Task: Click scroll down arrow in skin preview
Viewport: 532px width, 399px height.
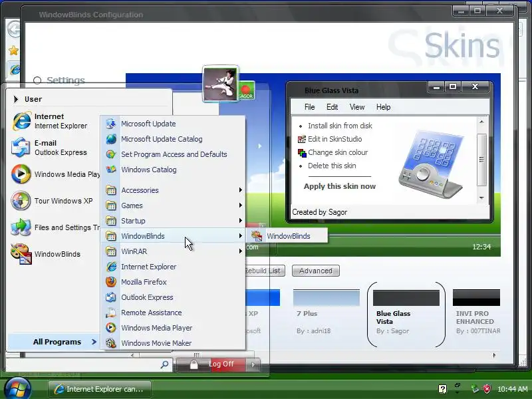Action: 481,198
